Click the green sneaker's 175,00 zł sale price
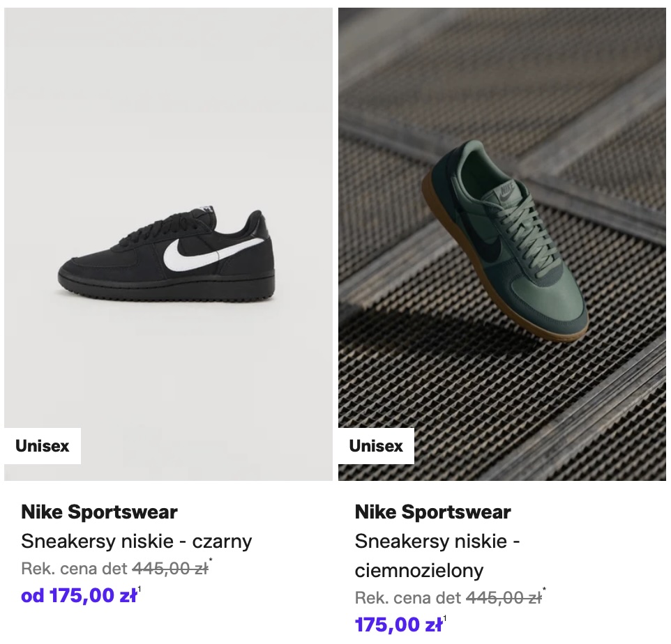 click(398, 624)
